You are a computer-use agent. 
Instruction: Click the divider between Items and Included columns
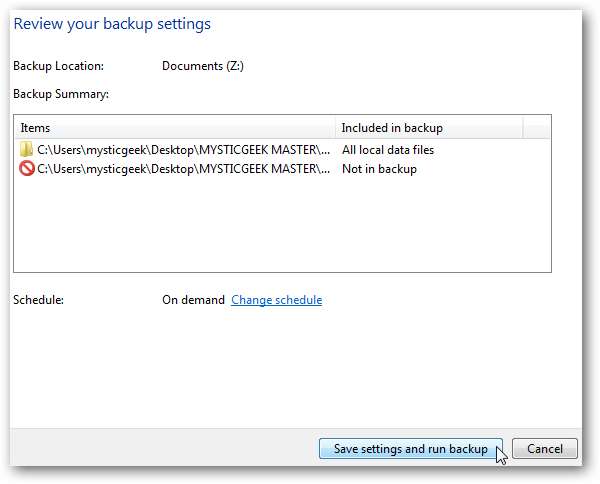coord(336,128)
